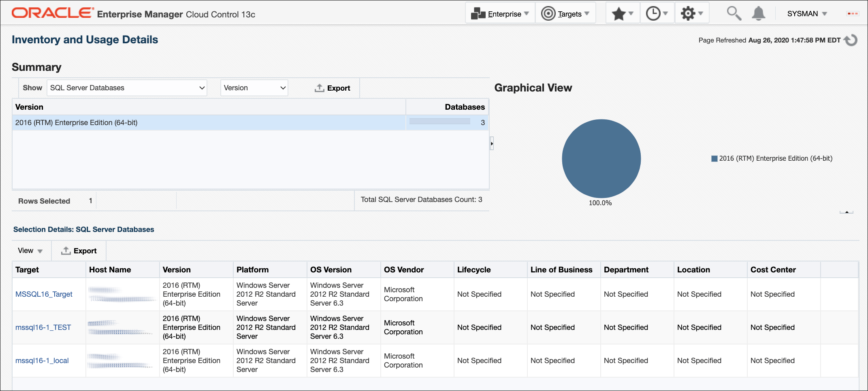Expand the SYSMAN user menu
The height and width of the screenshot is (391, 868).
click(807, 14)
